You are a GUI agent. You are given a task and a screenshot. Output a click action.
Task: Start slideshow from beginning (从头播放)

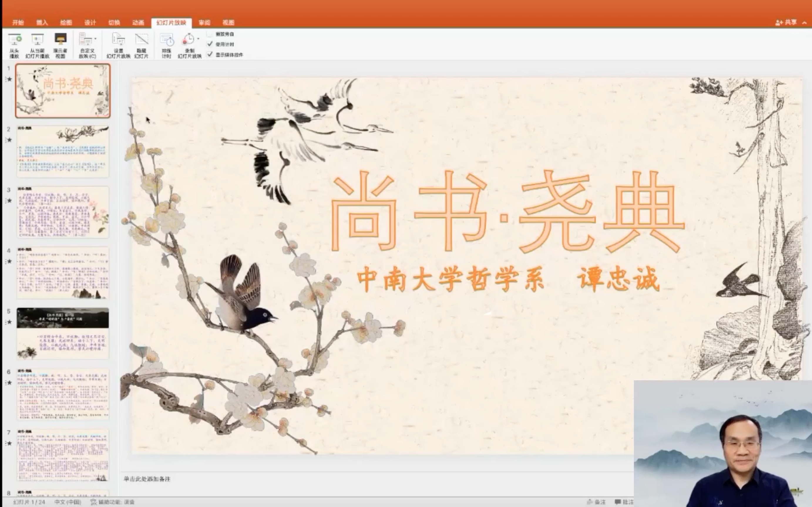point(14,45)
